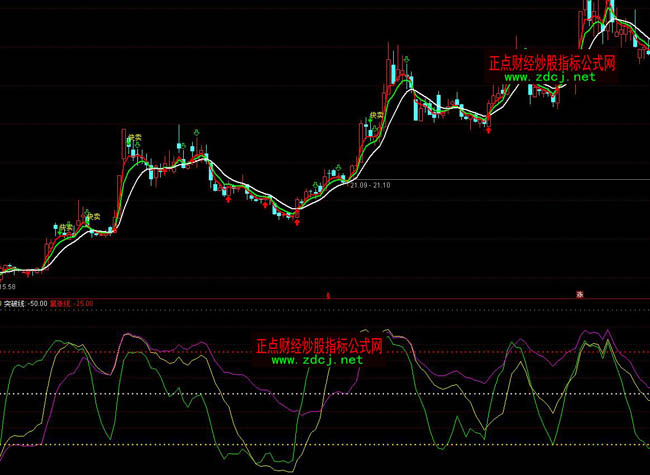Click the top red 正点财经炒股指标公式网 watermark

click(552, 62)
